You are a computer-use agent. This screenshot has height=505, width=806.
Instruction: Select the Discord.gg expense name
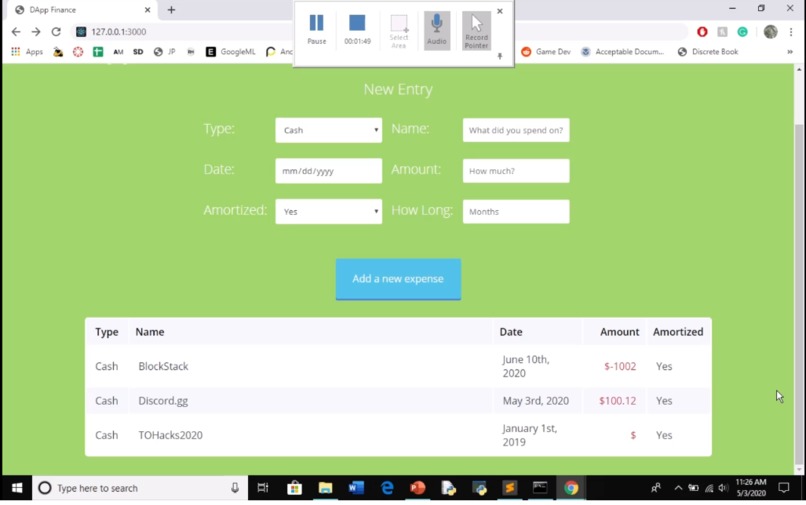click(x=163, y=401)
